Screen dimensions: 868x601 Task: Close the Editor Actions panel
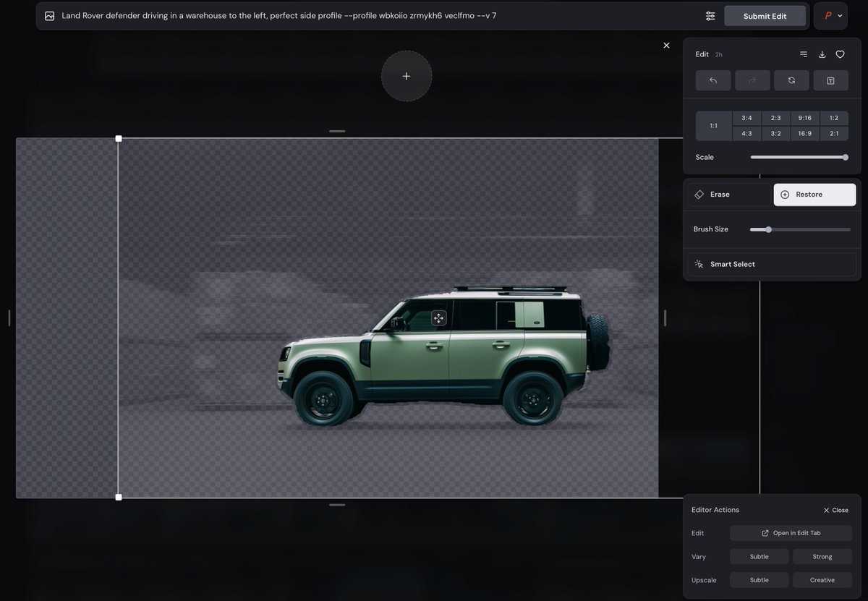pos(835,510)
